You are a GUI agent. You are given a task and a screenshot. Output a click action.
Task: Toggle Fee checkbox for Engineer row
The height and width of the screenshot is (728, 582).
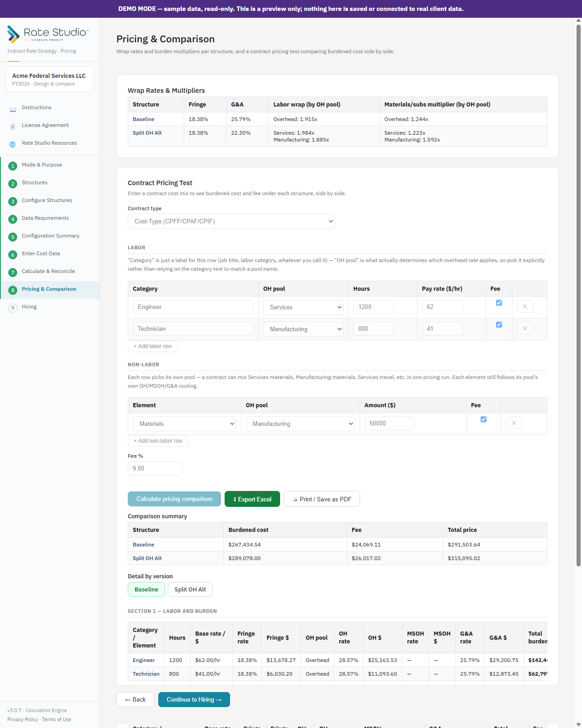point(499,303)
